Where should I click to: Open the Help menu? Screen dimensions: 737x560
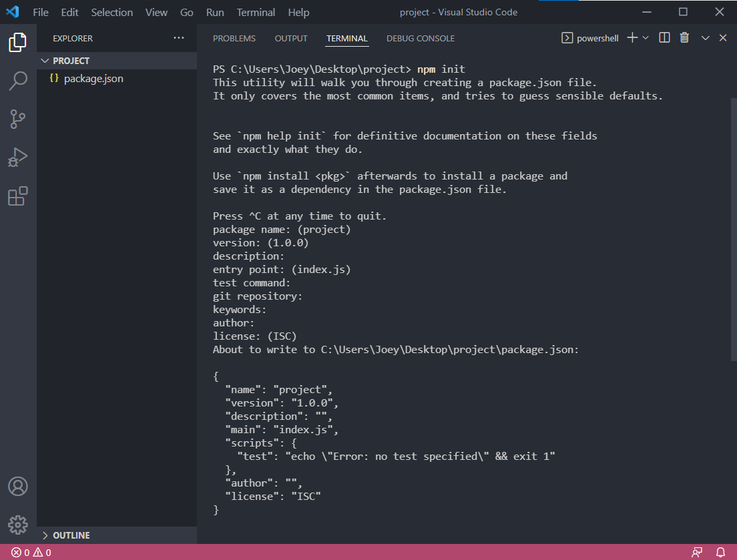tap(298, 12)
